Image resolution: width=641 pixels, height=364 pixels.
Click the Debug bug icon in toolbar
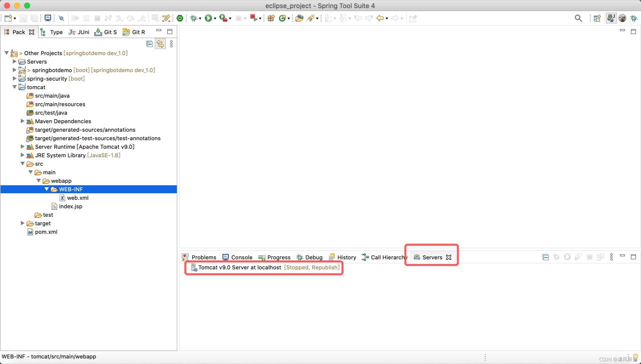point(193,18)
